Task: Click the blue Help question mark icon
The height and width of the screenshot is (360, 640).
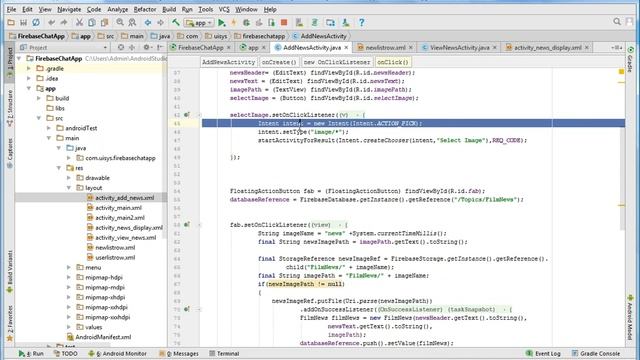Action: (361, 22)
